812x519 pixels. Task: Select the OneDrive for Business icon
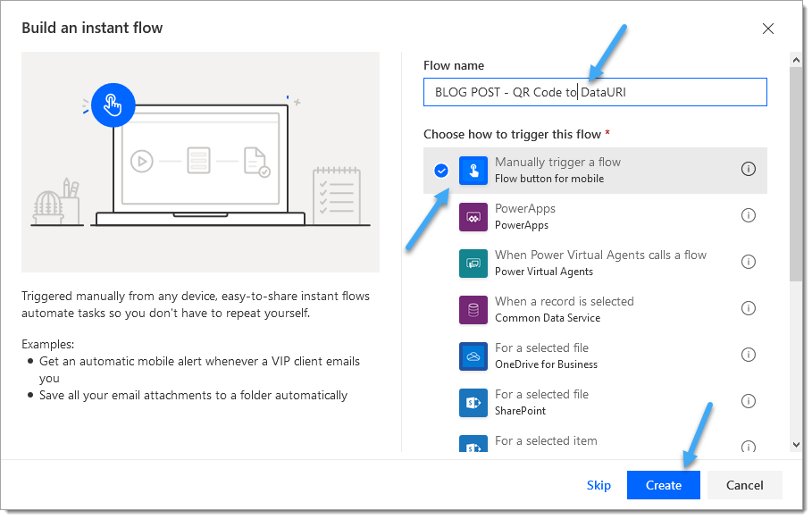pyautogui.click(x=473, y=356)
